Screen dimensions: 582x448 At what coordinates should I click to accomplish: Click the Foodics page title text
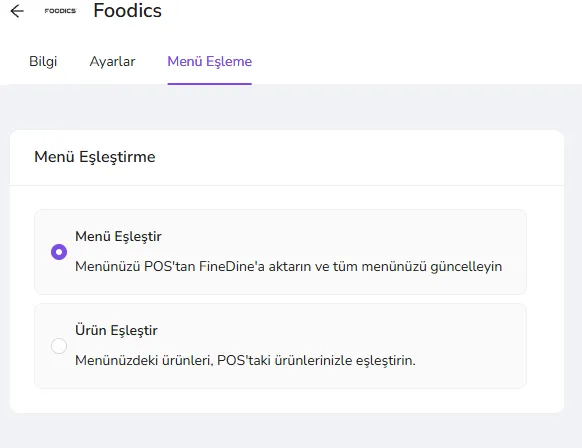coord(127,10)
